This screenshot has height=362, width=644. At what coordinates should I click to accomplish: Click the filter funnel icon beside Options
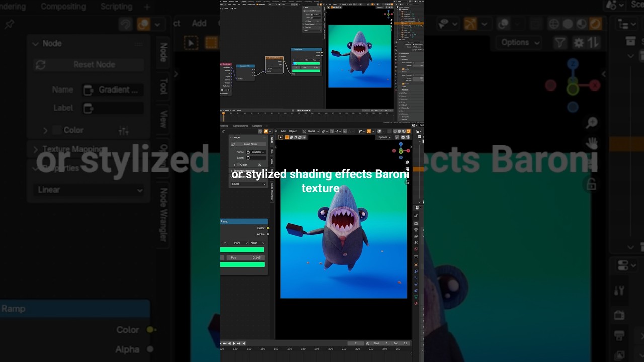coord(397,137)
